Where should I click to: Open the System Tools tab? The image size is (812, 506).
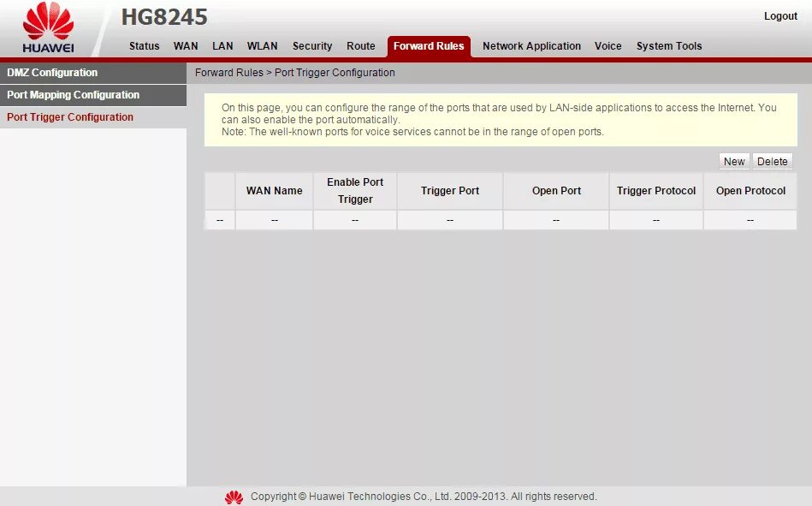pyautogui.click(x=669, y=46)
